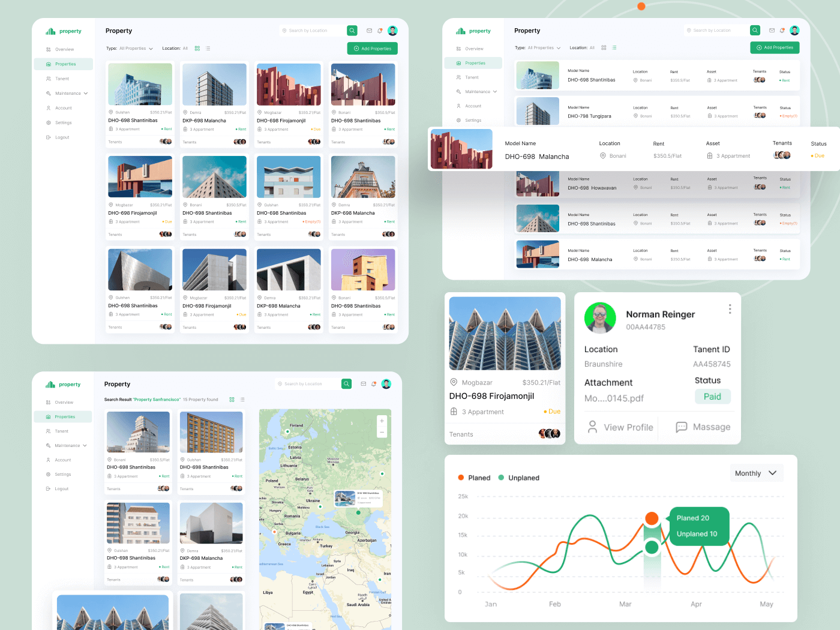
Task: Open Tenent in the Search Result panel sidebar
Action: click(61, 431)
